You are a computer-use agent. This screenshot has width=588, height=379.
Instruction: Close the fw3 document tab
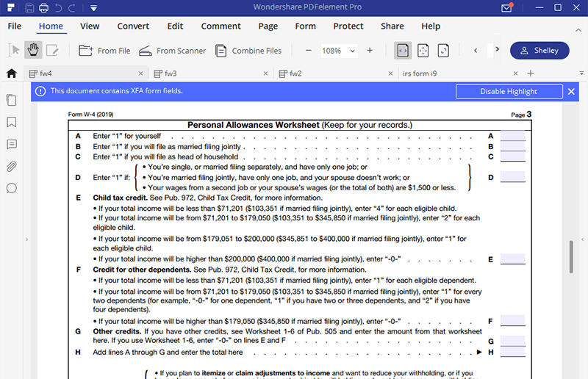click(265, 73)
